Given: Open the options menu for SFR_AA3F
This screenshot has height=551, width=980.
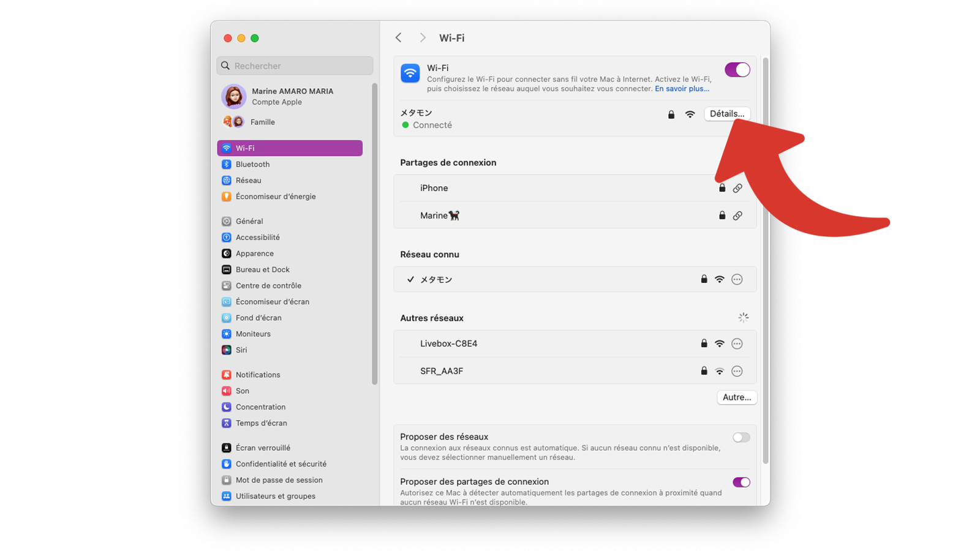Looking at the screenshot, I should [x=737, y=370].
